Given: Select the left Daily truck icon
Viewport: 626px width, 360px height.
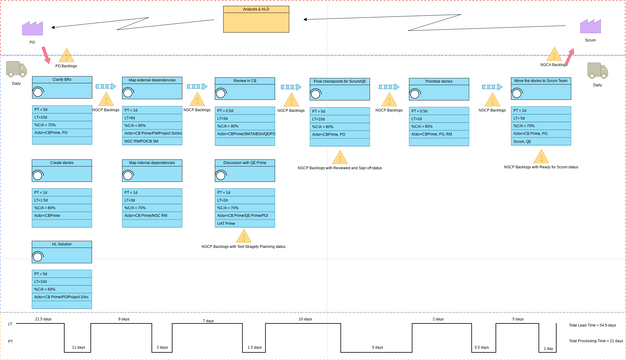Looking at the screenshot, I should click(x=16, y=69).
